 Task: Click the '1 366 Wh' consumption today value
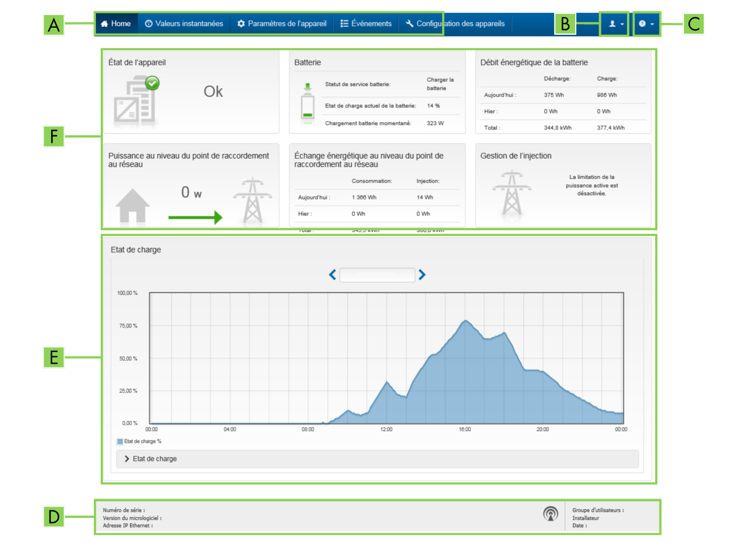(364, 197)
